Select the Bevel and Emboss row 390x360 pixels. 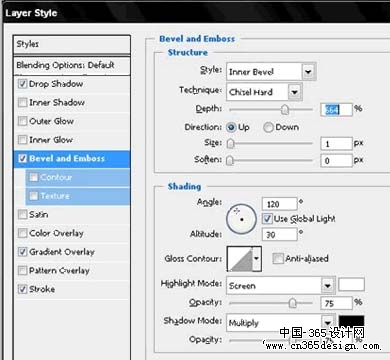pyautogui.click(x=72, y=159)
